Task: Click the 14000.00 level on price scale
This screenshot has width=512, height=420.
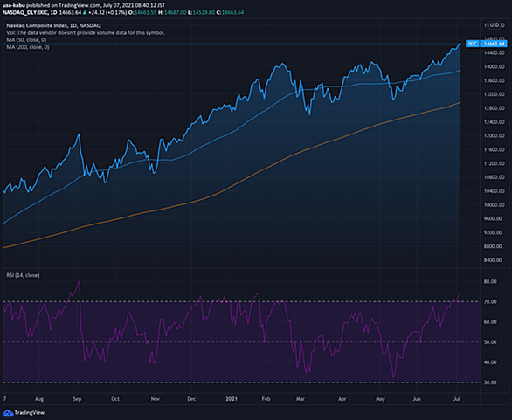Action: tap(494, 66)
